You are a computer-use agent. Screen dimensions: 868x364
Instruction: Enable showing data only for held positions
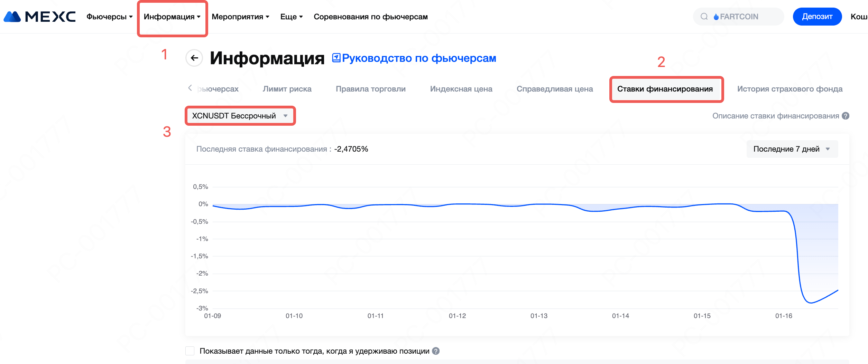[x=190, y=351]
